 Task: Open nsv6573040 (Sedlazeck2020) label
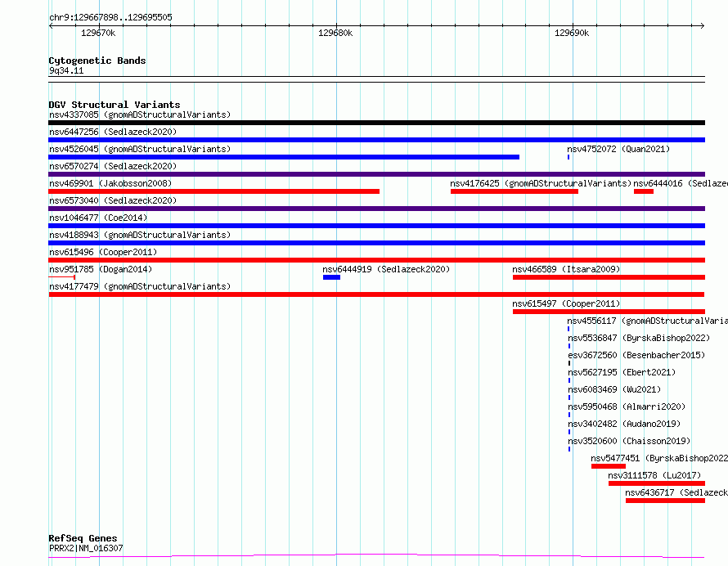113,200
